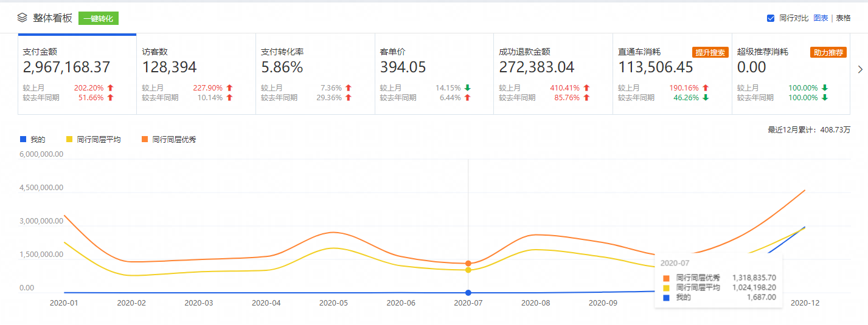Click the 113,506.45 直通车 spend value
The height and width of the screenshot is (325, 868).
pos(656,67)
